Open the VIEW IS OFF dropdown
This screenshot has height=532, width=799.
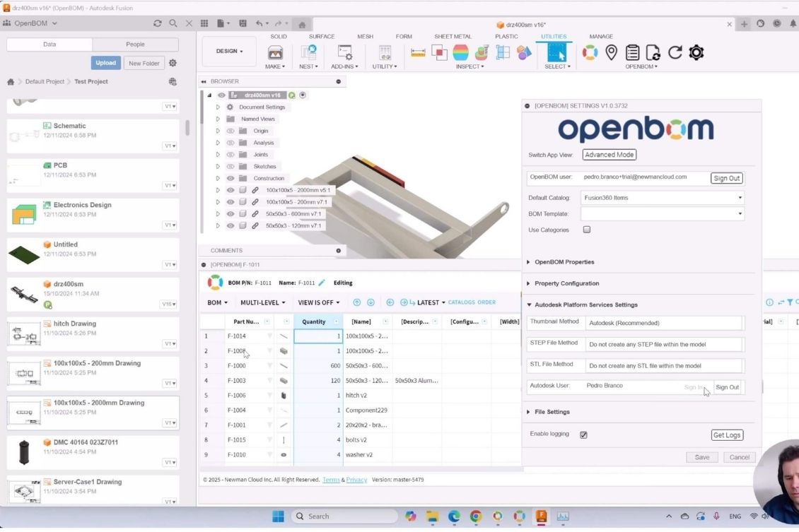click(318, 302)
